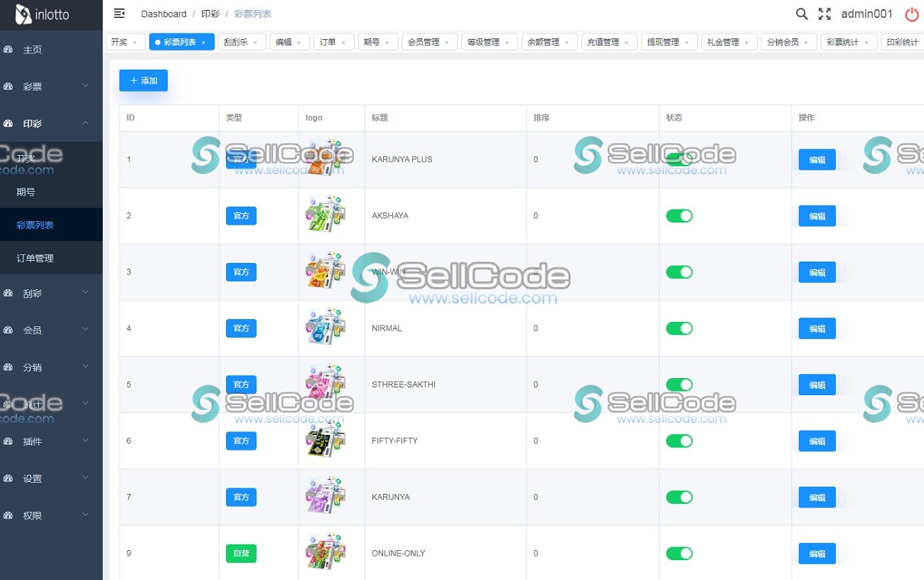Turn off the AKSHAYA status switch
924x580 pixels.
679,215
